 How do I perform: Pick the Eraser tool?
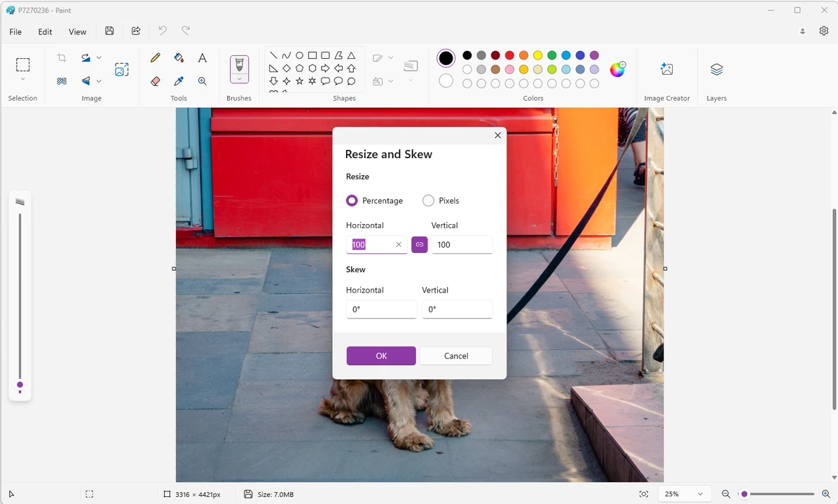click(155, 80)
